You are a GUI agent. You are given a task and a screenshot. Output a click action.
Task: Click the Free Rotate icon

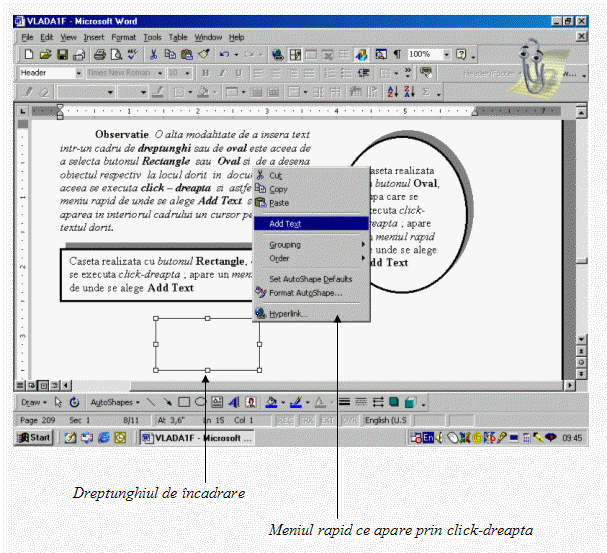tap(74, 402)
